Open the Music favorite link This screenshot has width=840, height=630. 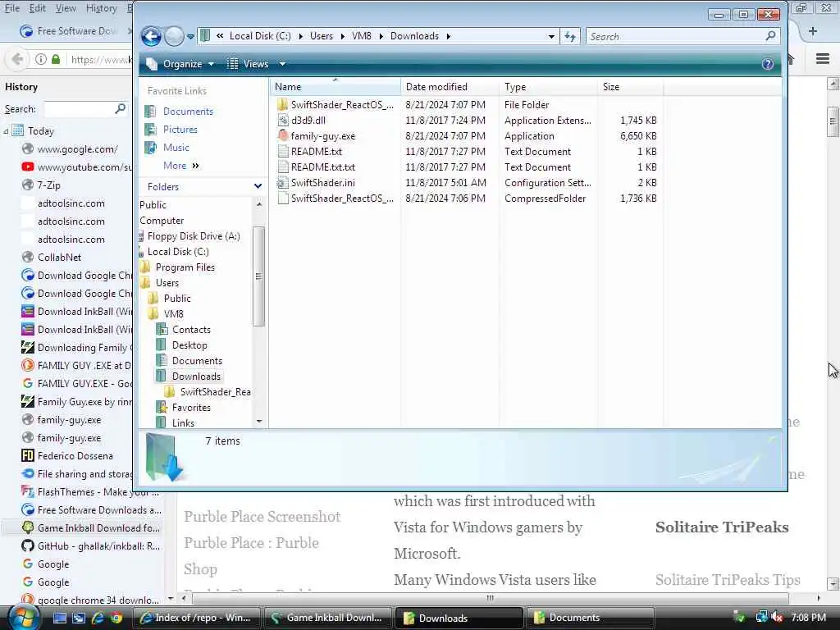[176, 148]
